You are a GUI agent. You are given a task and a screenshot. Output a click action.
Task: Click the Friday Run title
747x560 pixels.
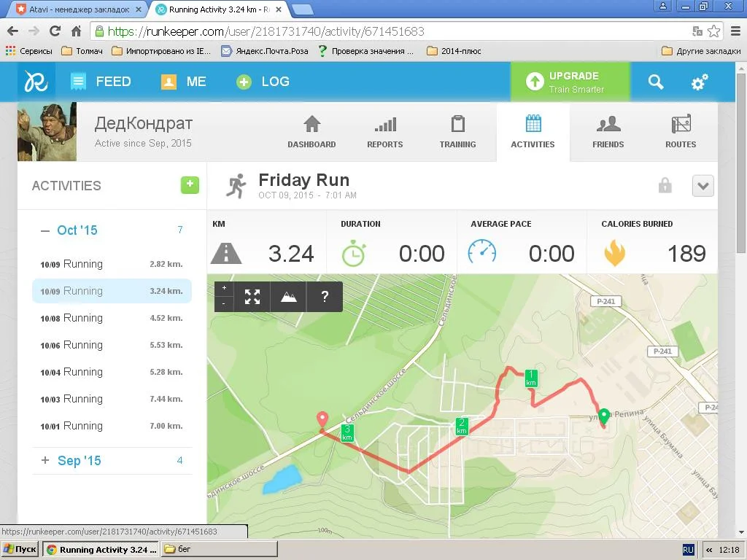point(304,180)
